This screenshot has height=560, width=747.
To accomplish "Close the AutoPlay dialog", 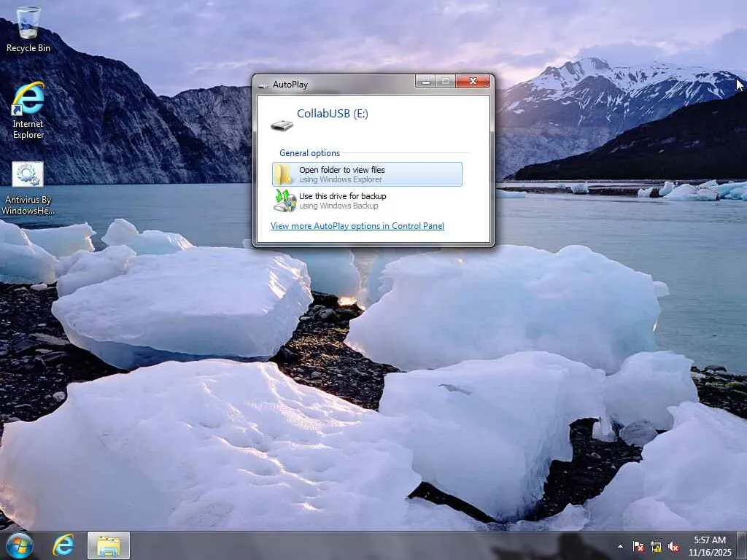I will click(473, 82).
